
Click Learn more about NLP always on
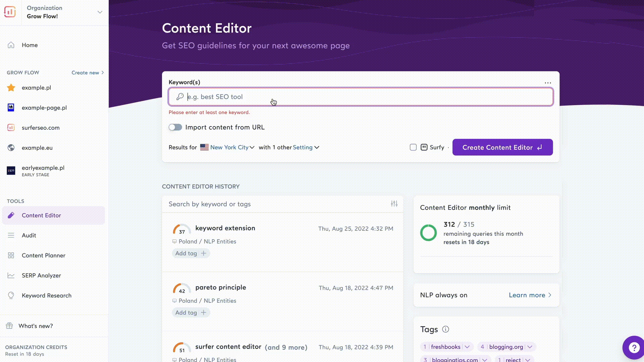click(x=530, y=295)
